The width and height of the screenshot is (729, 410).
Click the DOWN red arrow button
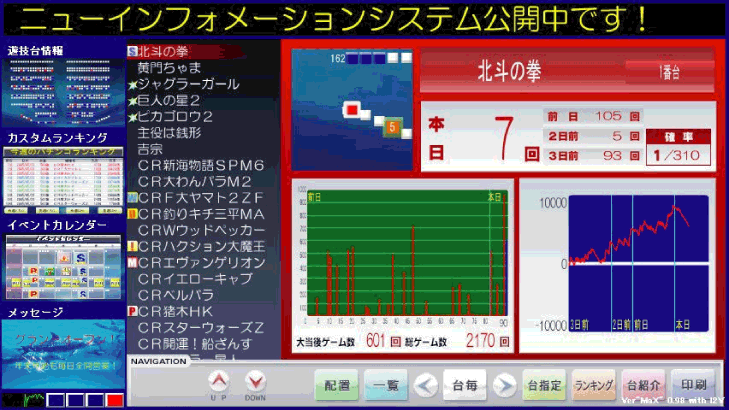(255, 382)
